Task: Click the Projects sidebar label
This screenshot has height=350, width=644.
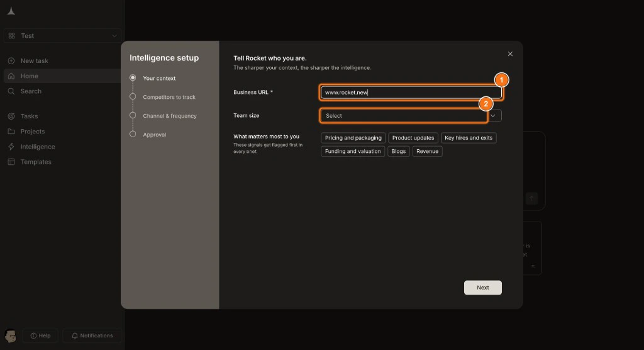Action: (x=33, y=132)
